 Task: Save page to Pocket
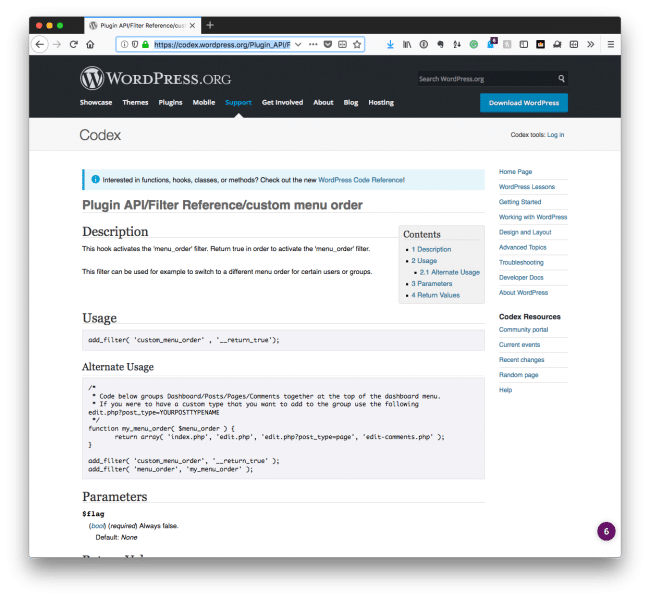pyautogui.click(x=328, y=44)
